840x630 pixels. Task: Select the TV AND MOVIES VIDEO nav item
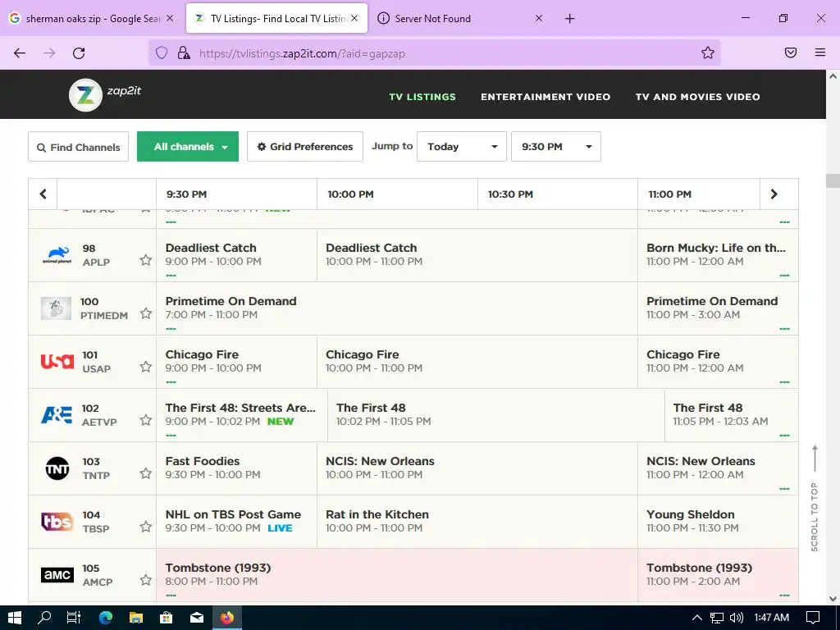tap(697, 97)
